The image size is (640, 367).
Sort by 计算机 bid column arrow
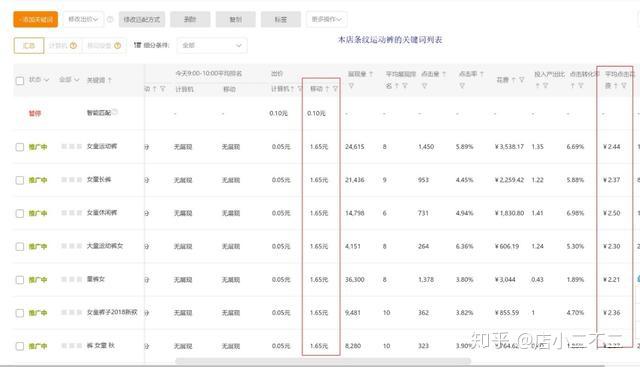coord(292,89)
